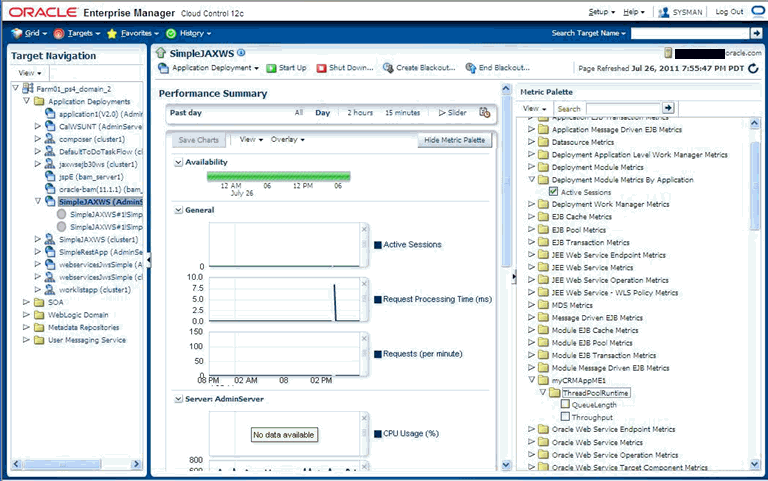The width and height of the screenshot is (768, 481).
Task: Click the search target go arrow
Action: pos(756,33)
